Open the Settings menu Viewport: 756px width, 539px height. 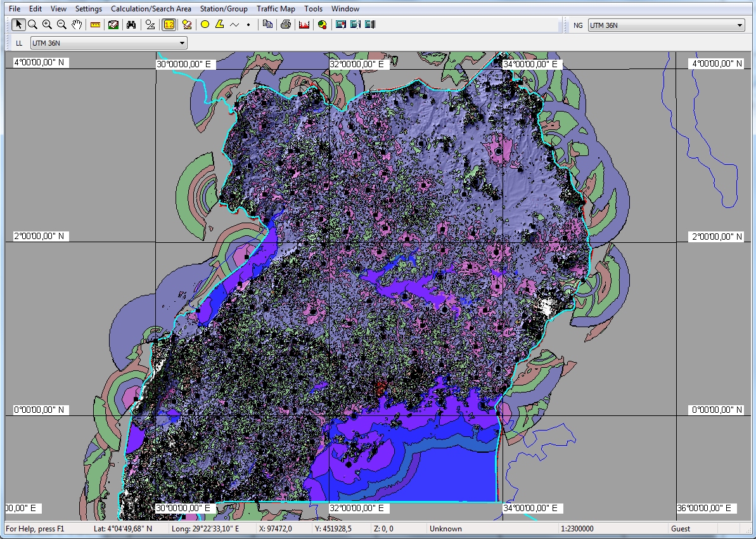click(89, 9)
